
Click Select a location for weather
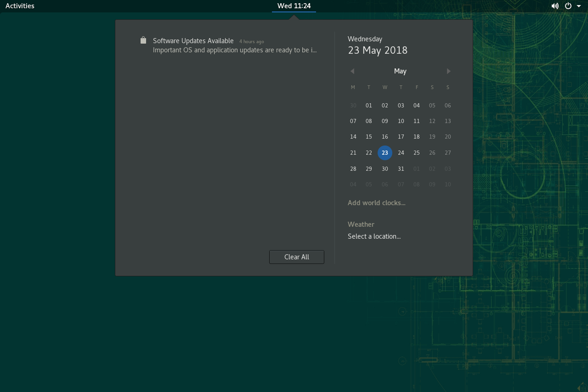point(374,236)
